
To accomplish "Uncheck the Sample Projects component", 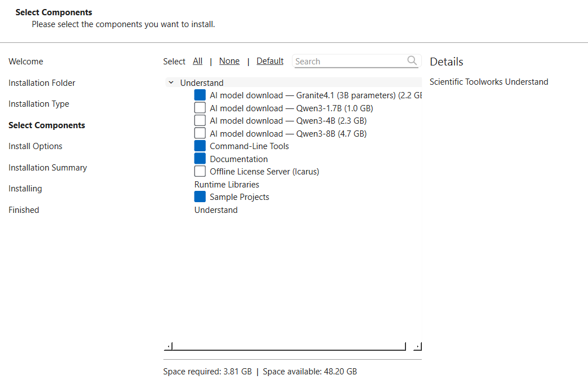I will coord(200,197).
